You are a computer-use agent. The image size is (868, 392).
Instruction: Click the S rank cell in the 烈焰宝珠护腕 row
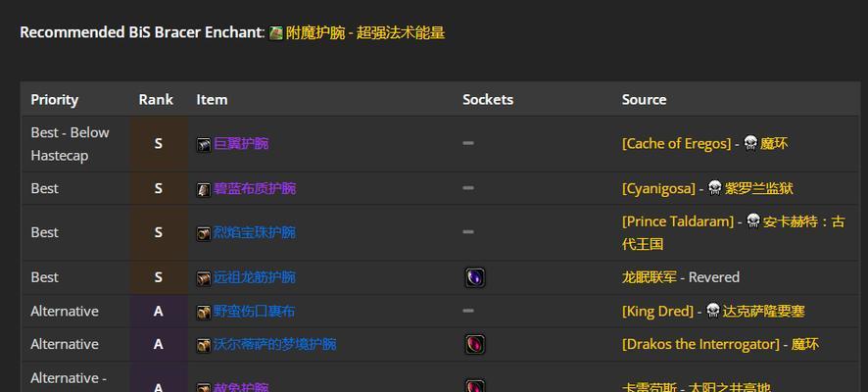tap(159, 232)
